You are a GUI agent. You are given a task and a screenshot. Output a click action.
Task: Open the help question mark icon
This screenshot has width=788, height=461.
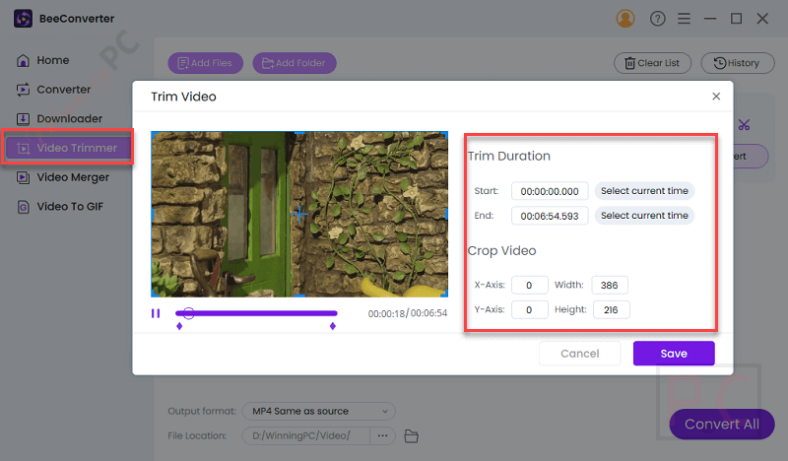tap(657, 19)
